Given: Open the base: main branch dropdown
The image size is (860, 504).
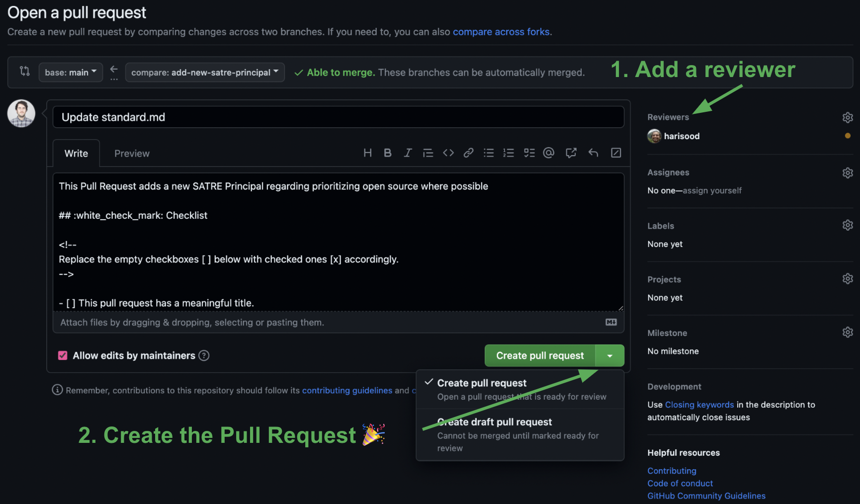Looking at the screenshot, I should coord(71,72).
